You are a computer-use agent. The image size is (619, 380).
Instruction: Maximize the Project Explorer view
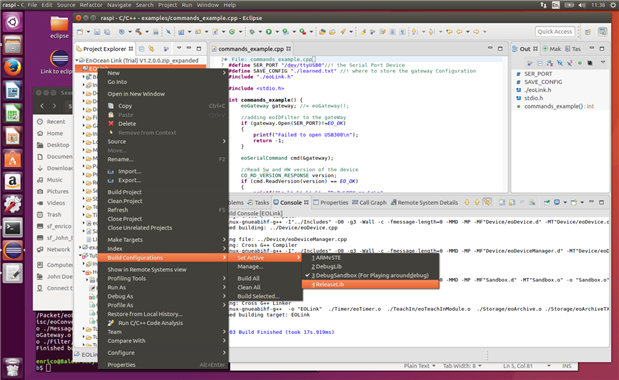(x=199, y=49)
